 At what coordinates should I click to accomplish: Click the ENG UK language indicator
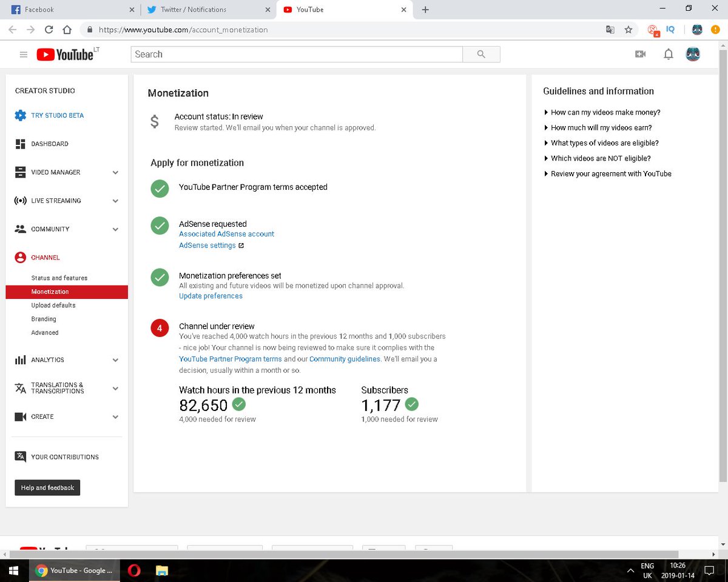pos(647,570)
